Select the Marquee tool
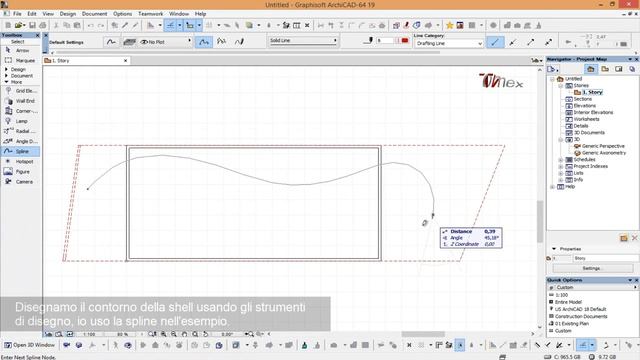 (x=20, y=60)
